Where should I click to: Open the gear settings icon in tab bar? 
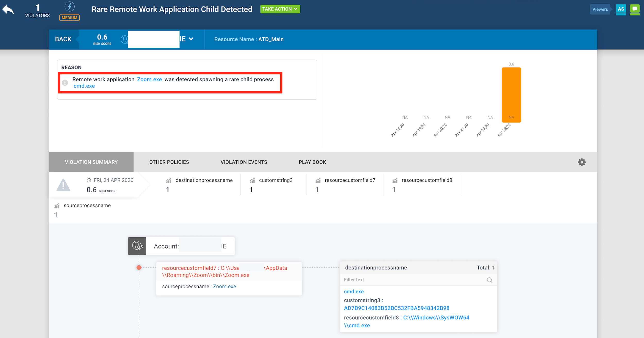click(x=582, y=162)
